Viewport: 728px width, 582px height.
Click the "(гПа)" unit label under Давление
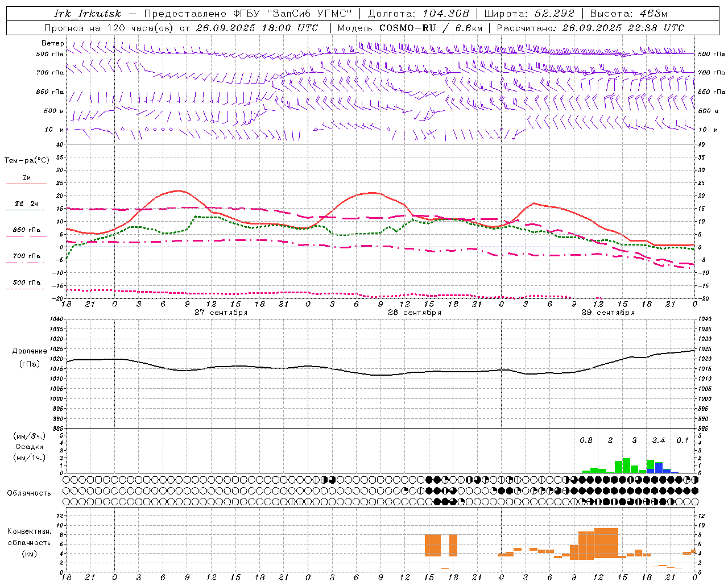point(30,364)
